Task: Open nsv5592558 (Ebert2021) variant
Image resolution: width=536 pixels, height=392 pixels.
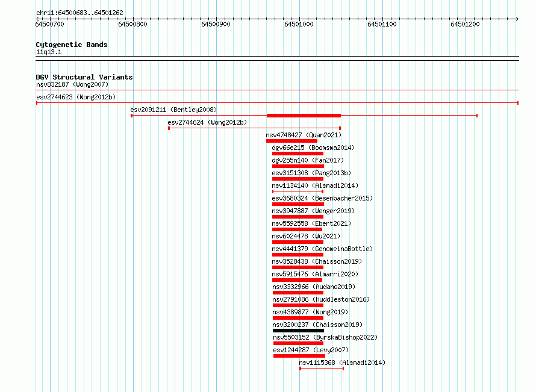Action: [x=311, y=223]
